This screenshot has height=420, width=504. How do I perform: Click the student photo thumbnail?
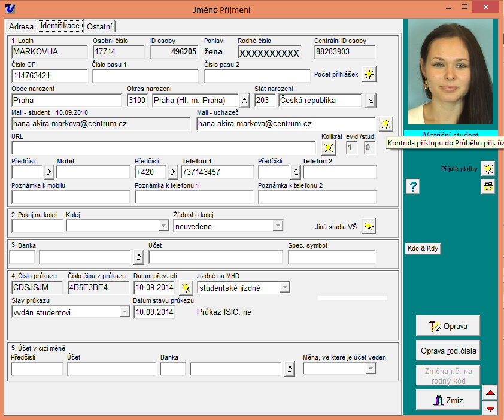(451, 74)
